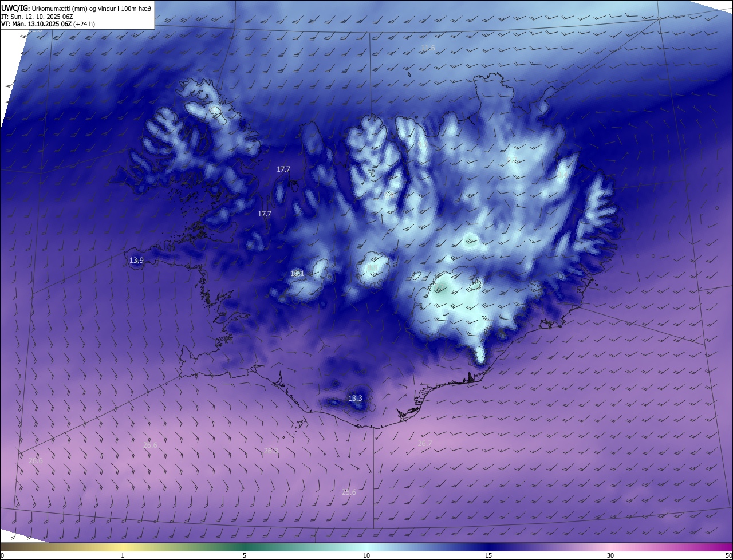Click the "1" tick label on the color scale
The height and width of the screenshot is (560, 733).
pos(123,555)
